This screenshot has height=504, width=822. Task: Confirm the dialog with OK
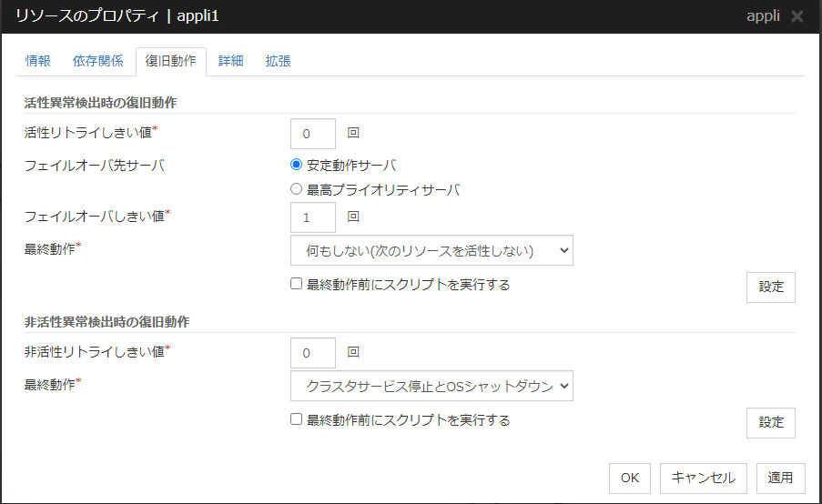pos(630,478)
